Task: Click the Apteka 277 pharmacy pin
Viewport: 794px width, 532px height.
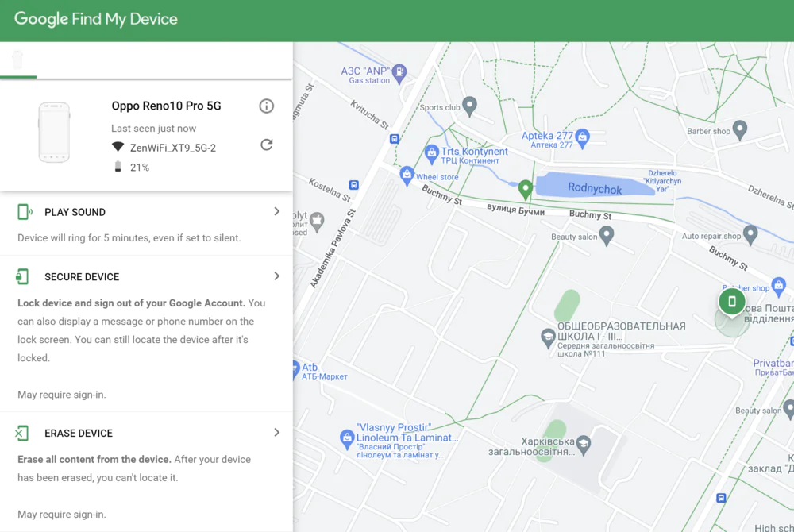Action: [x=582, y=138]
